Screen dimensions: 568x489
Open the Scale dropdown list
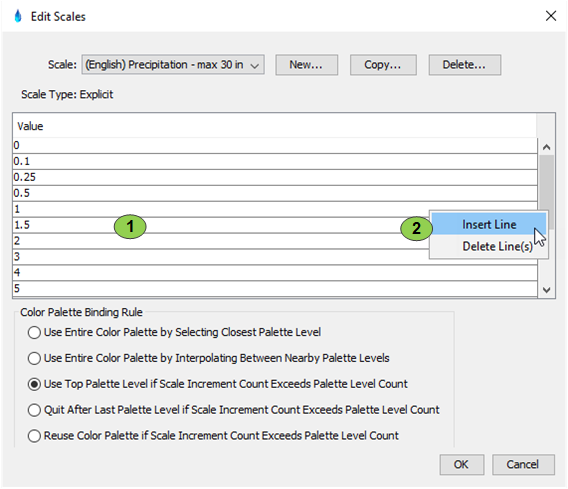[x=173, y=65]
